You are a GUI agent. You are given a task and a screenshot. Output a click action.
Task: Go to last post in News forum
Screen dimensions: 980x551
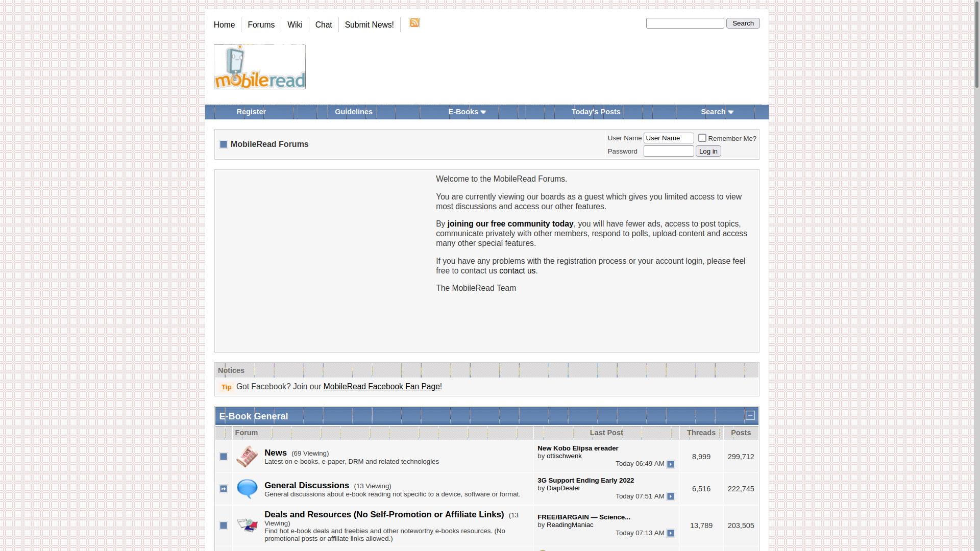[x=671, y=464]
